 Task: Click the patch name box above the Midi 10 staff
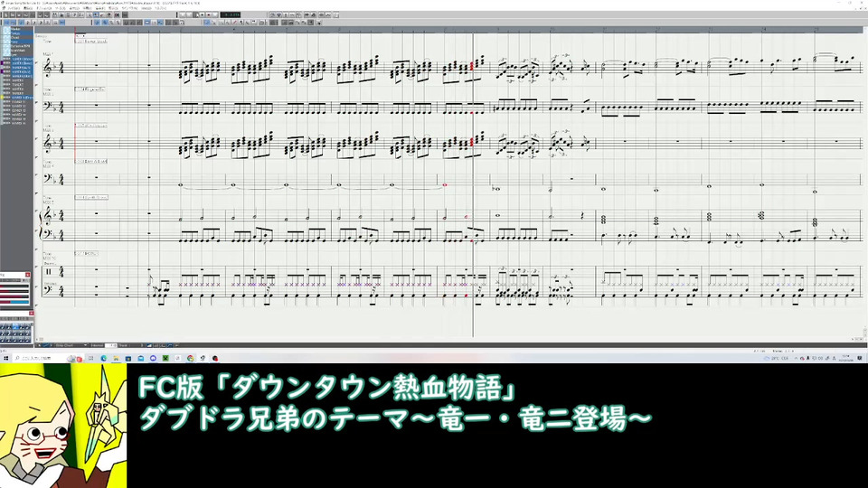pyautogui.click(x=87, y=253)
